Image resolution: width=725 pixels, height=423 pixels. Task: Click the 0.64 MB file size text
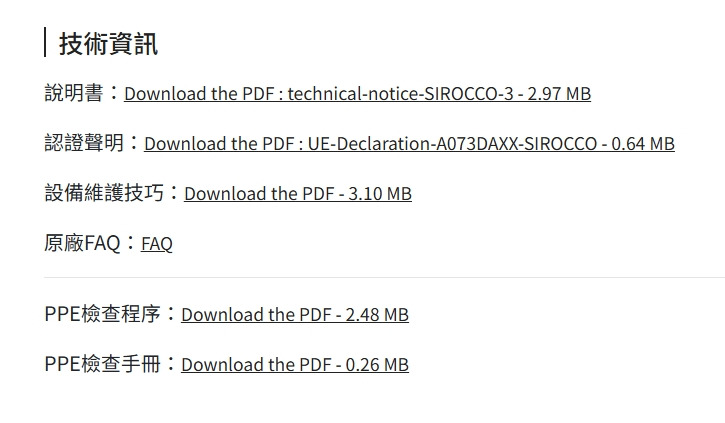642,144
